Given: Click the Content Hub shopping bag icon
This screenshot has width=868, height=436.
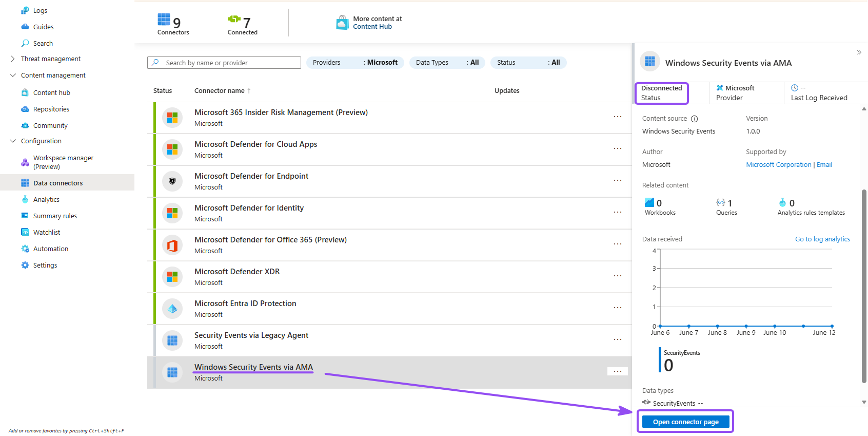Looking at the screenshot, I should (342, 23).
